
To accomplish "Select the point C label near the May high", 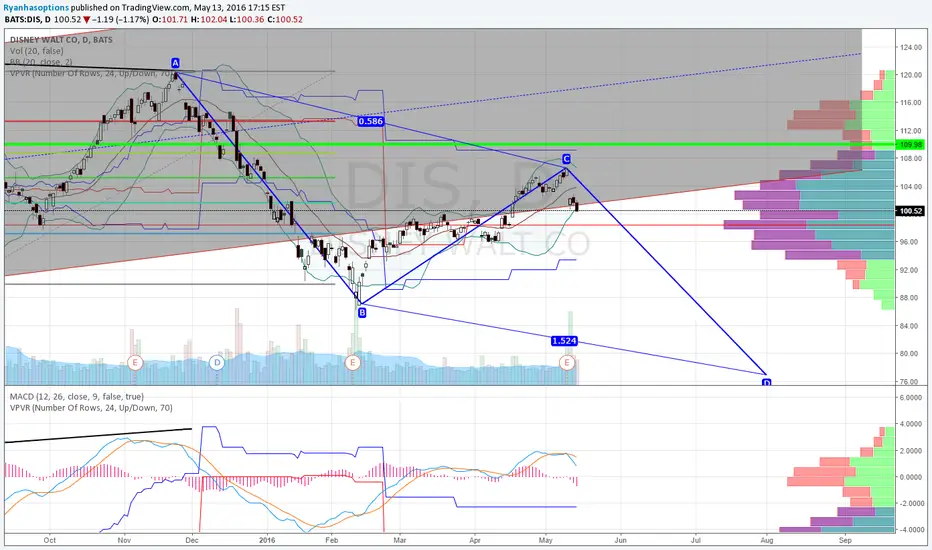I will tap(566, 159).
